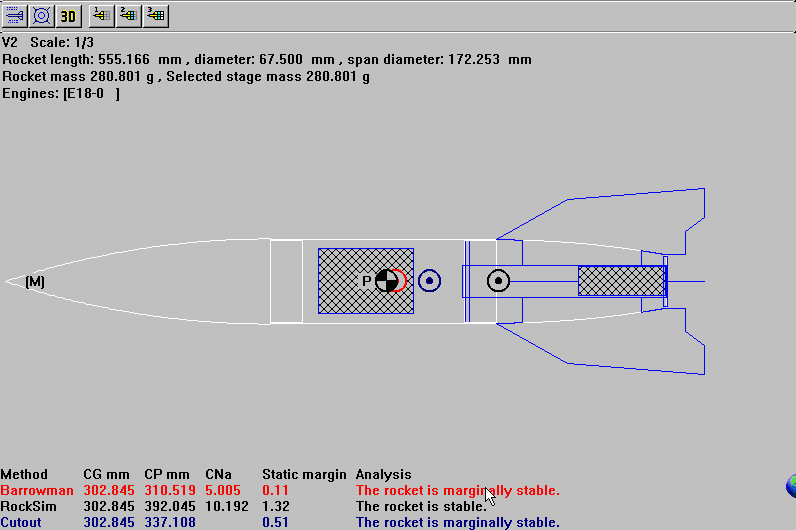
Task: Select the stage 3 view button
Action: (x=155, y=15)
